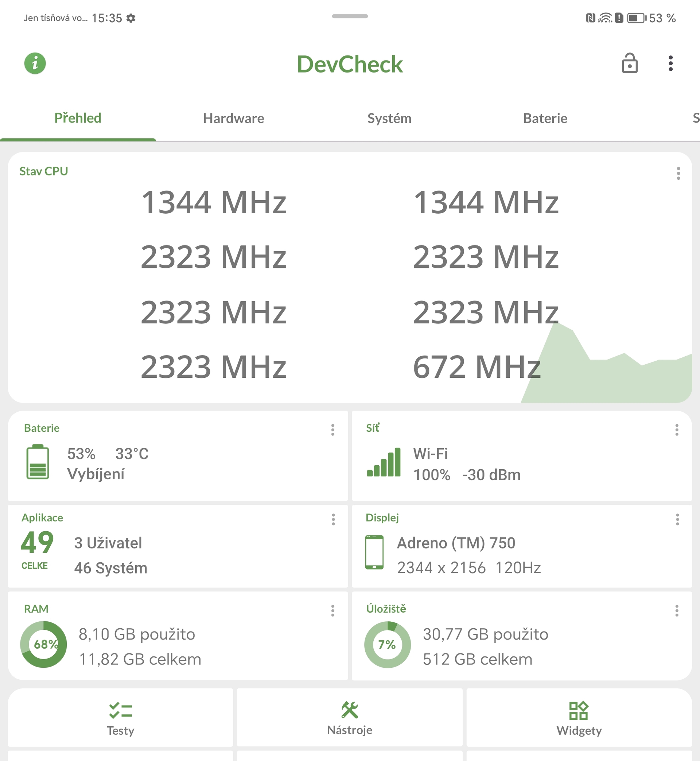The height and width of the screenshot is (761, 700).
Task: Tap the checklist icon above Testy
Action: [120, 711]
